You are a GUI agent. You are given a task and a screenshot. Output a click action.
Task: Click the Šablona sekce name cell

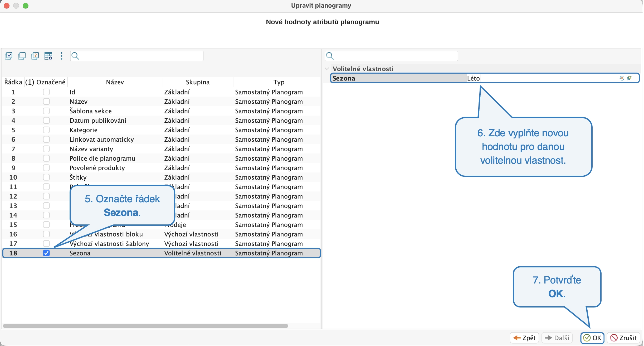tap(91, 111)
